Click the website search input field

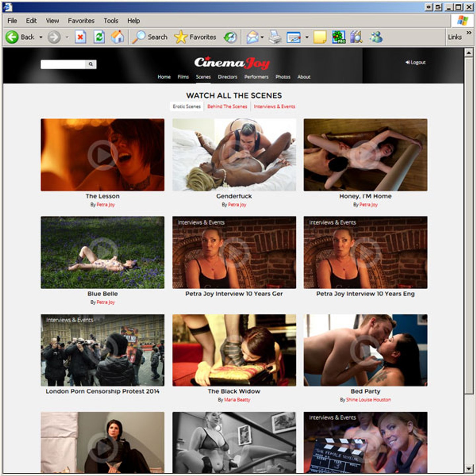pos(63,64)
